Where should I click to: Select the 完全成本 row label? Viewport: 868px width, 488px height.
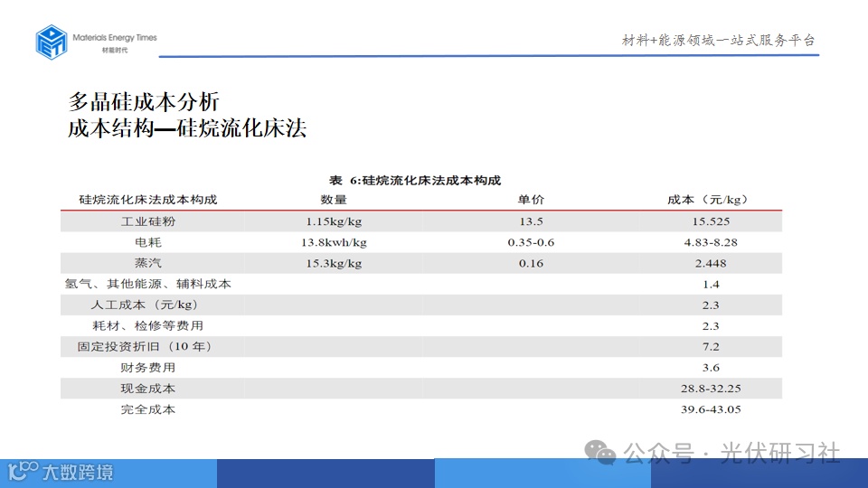coord(148,409)
